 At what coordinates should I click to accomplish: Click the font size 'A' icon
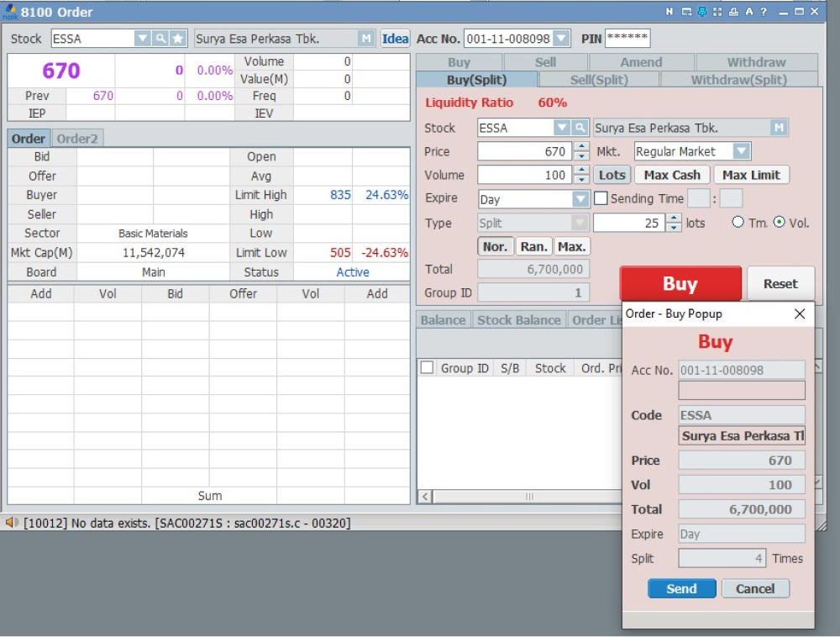748,12
